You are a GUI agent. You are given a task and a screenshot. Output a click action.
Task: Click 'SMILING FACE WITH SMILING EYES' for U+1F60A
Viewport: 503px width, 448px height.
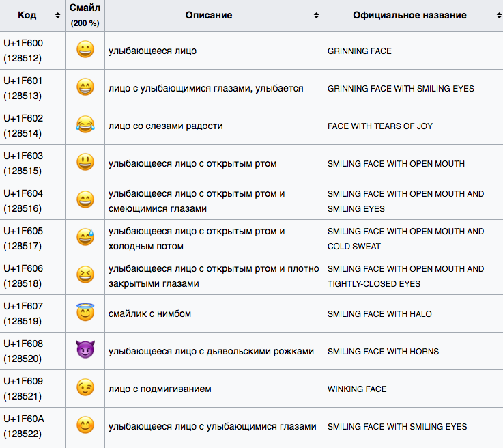(x=397, y=427)
